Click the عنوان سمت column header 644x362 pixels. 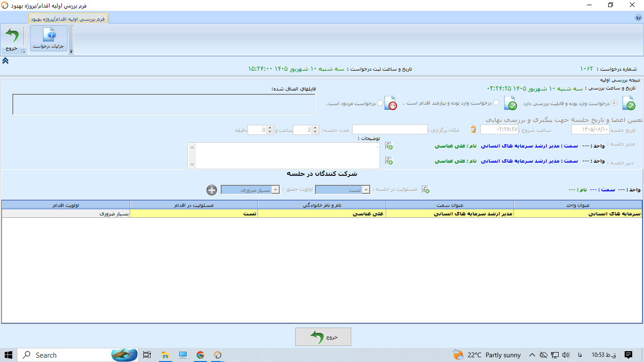pos(450,205)
